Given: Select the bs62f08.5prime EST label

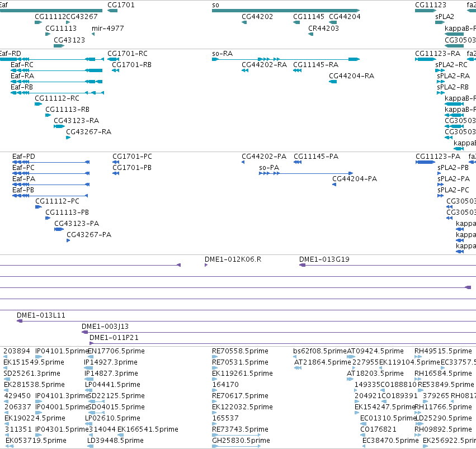Looking at the screenshot, I should [319, 351].
